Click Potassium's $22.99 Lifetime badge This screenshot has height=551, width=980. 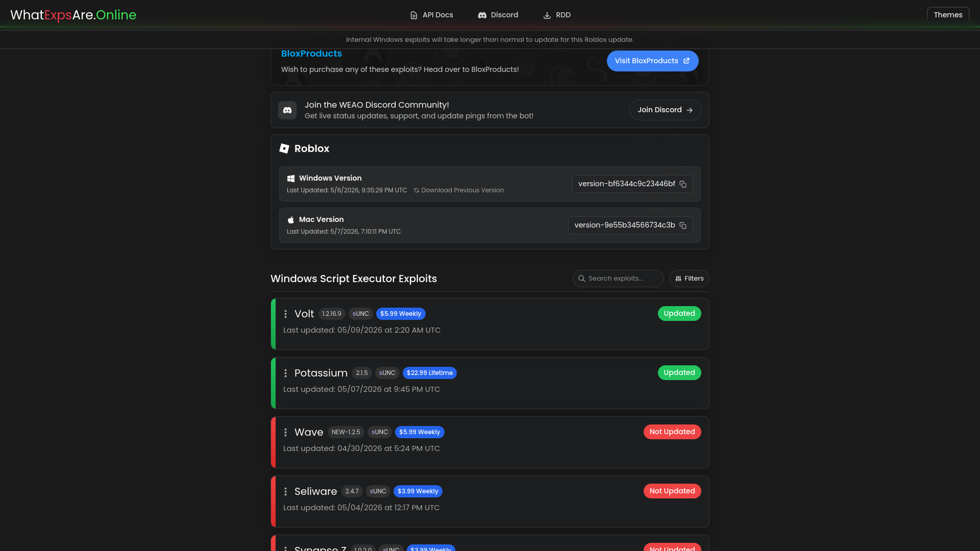[430, 373]
